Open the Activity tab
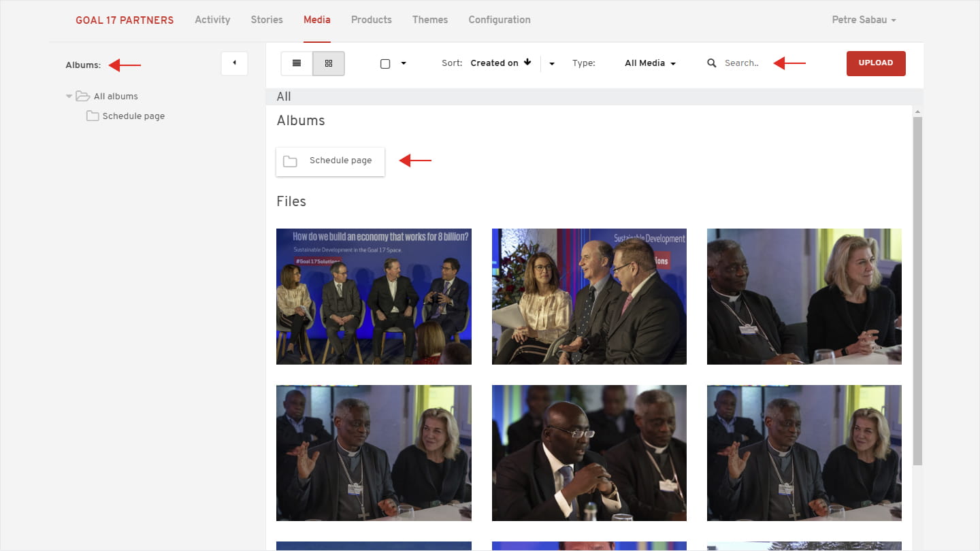 click(x=212, y=20)
